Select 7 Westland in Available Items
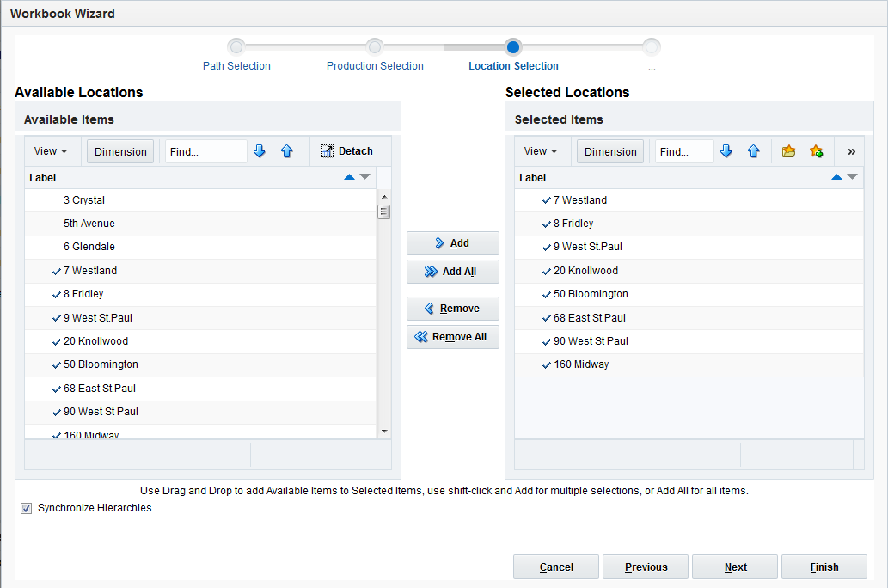This screenshot has width=888, height=588. coord(200,271)
